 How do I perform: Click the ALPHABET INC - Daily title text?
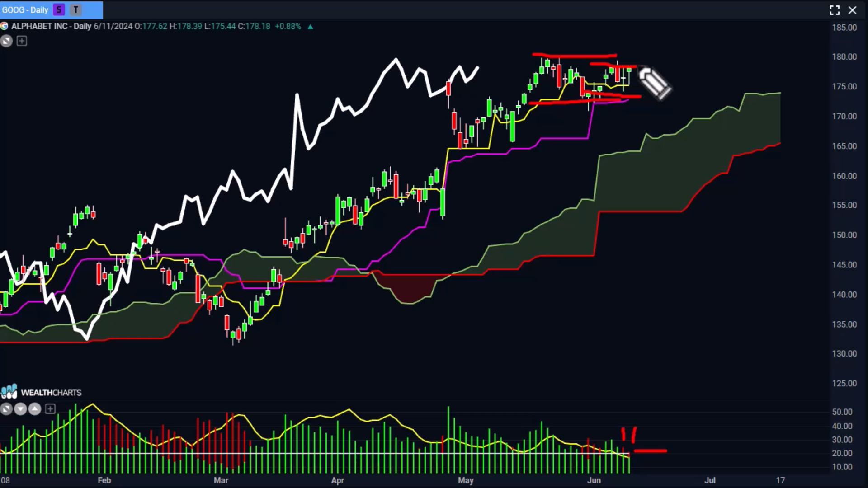click(x=51, y=26)
